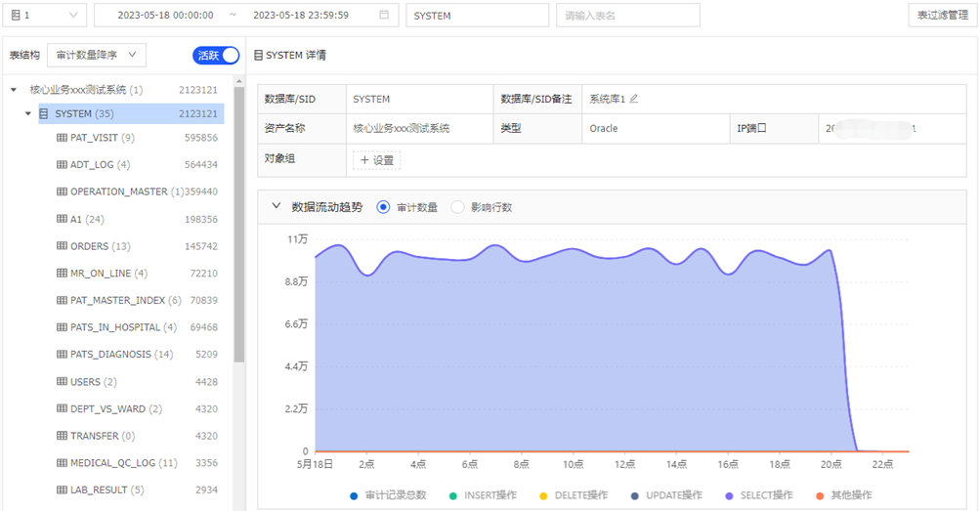Image resolution: width=980 pixels, height=511 pixels.
Task: Click the 核心业务xxx测试系统 asset name value
Action: 402,128
